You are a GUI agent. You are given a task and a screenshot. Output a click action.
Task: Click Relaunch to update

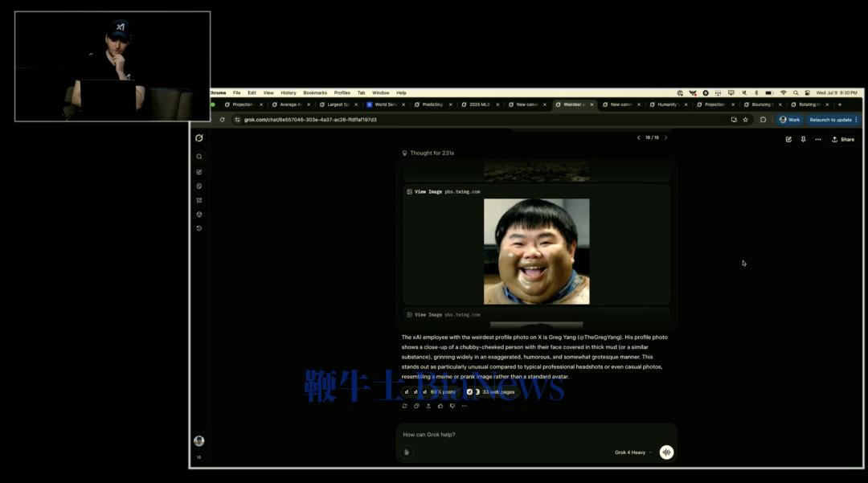coord(833,120)
